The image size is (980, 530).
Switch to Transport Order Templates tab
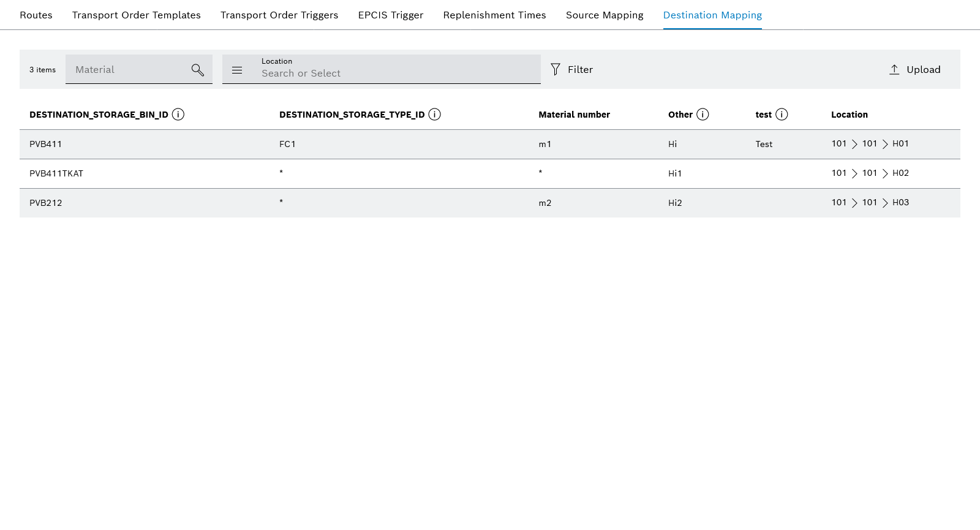(x=137, y=15)
